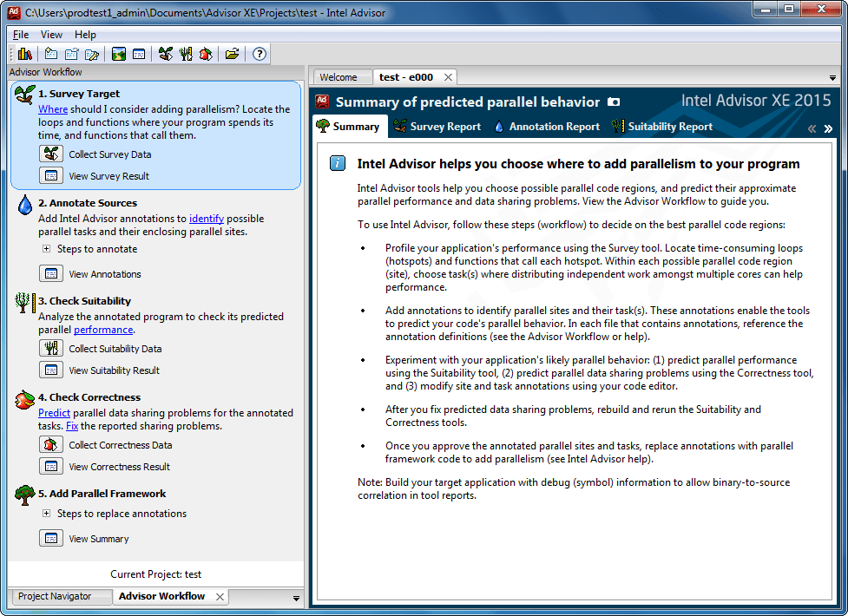
Task: Click the Open Project toolbar icon
Action: point(71,54)
